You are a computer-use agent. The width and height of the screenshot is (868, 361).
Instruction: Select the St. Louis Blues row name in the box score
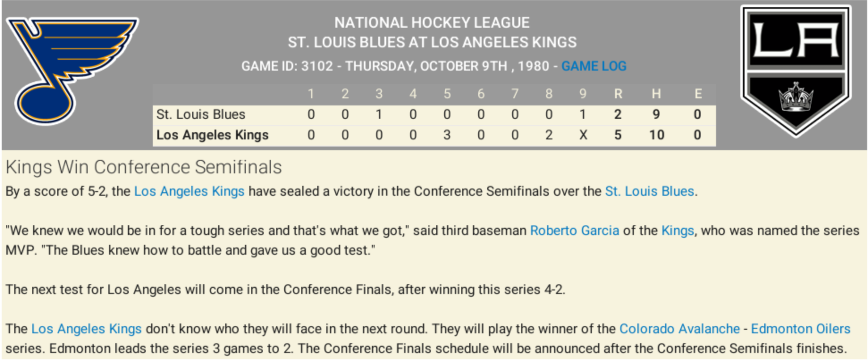[201, 114]
